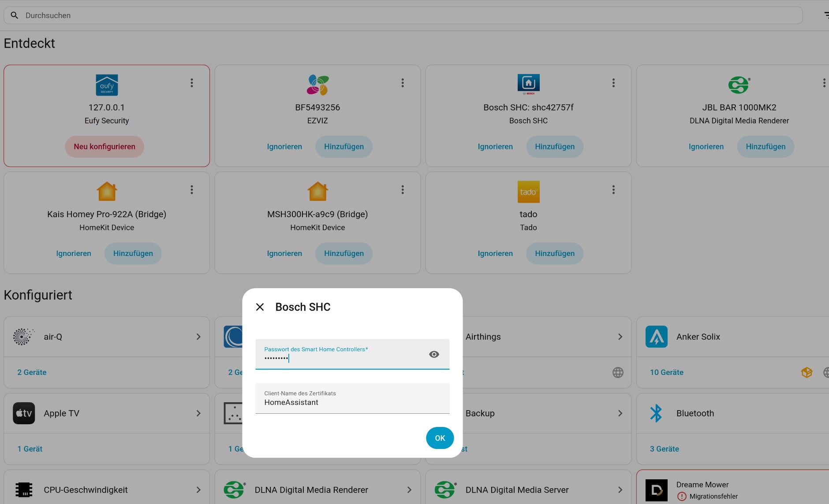Reconfigure Eufy Security via Neu konfigurieren
The width and height of the screenshot is (829, 504).
pos(105,147)
